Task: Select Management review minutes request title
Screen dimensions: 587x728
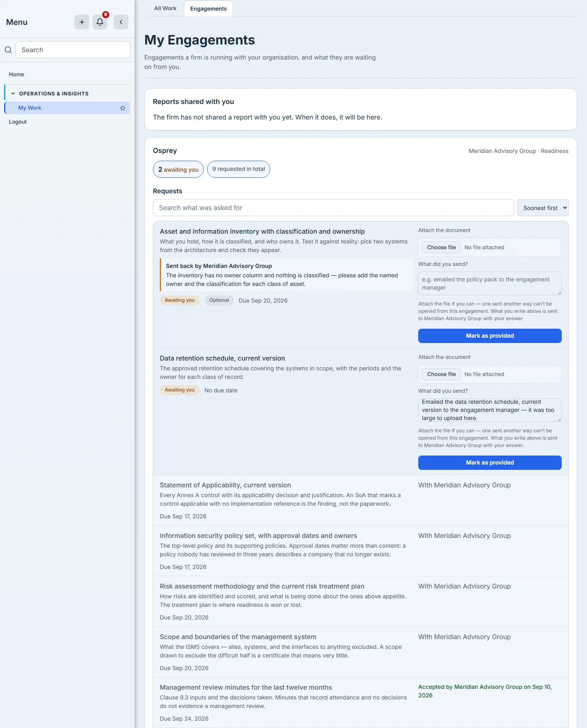Action: tap(246, 687)
